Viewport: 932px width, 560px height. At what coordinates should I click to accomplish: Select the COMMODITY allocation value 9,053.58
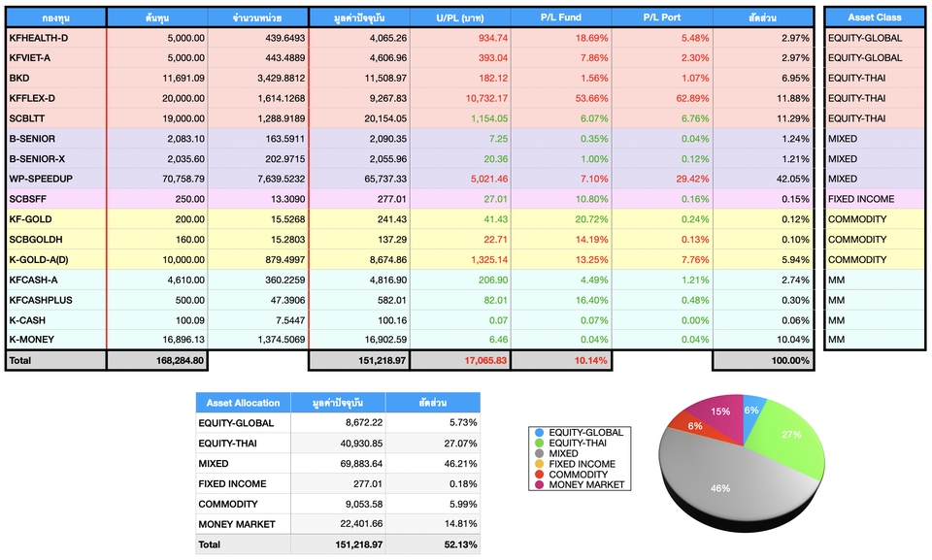[338, 504]
